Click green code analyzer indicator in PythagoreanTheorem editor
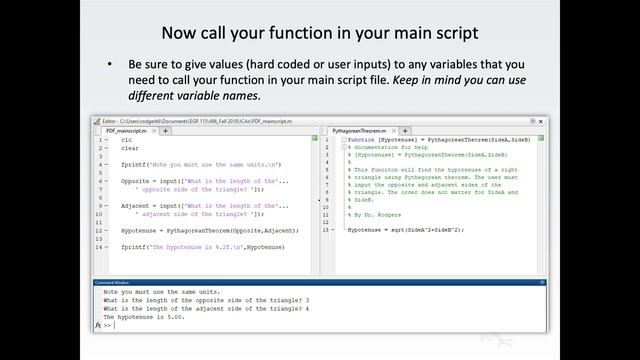Screen dimensions: 640x360 coord(541,138)
